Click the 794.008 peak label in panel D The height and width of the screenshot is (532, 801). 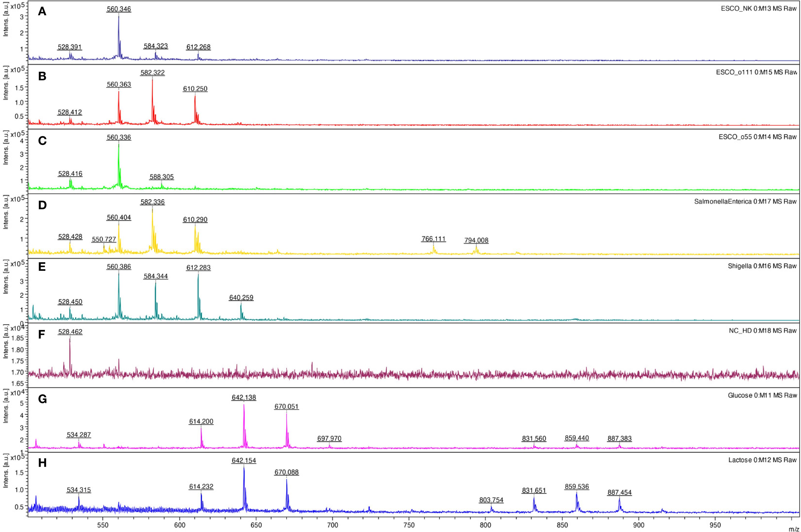pyautogui.click(x=476, y=241)
